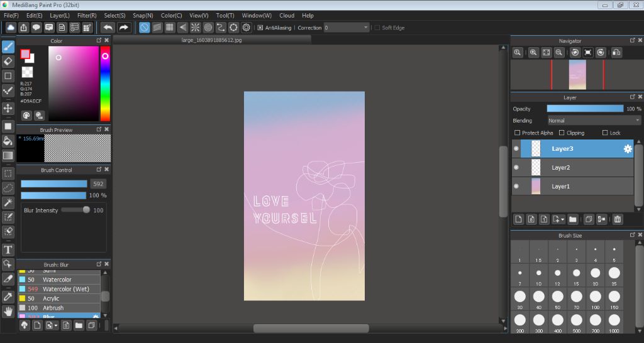Expand the add-layer dropdown arrow
This screenshot has width=644, height=343.
[563, 219]
